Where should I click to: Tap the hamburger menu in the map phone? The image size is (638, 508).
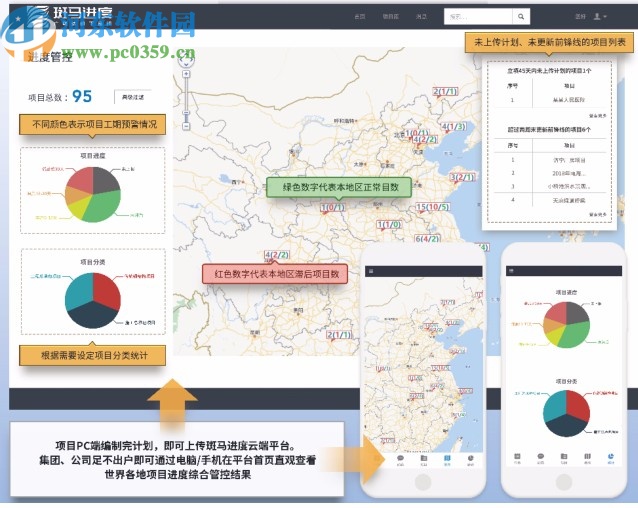(371, 271)
